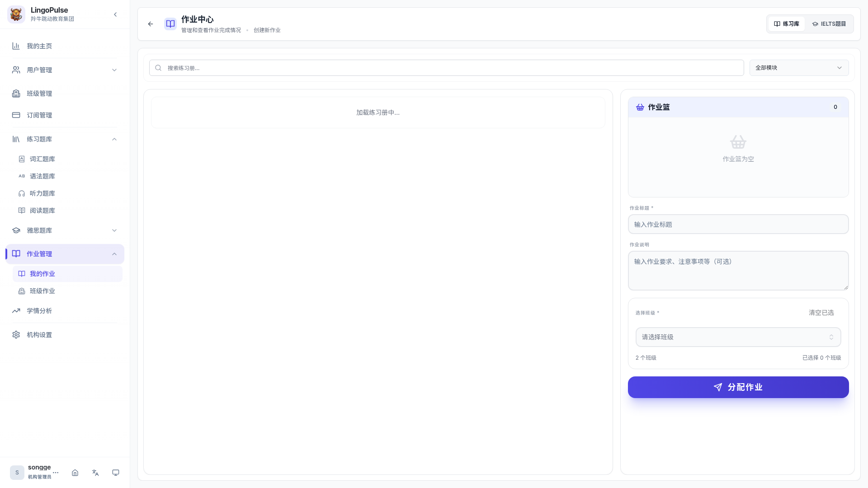The image size is (868, 488).
Task: Click the 阅读题库 reading bank icon
Action: 22,211
